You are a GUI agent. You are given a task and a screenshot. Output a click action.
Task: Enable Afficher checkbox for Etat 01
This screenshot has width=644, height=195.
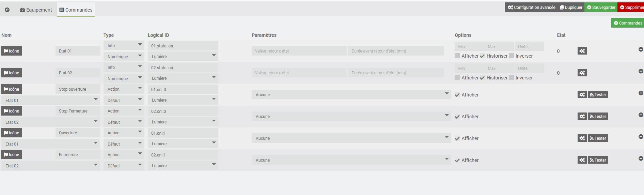click(x=457, y=56)
